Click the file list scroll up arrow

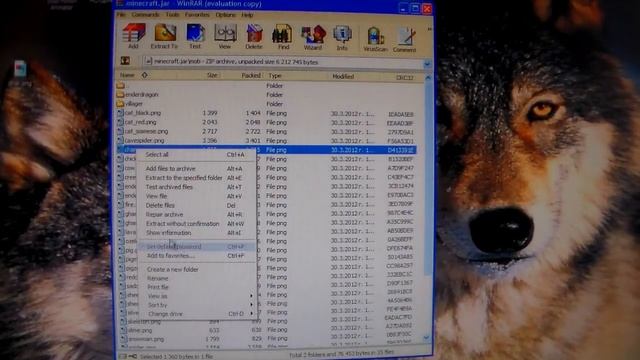pyautogui.click(x=428, y=78)
